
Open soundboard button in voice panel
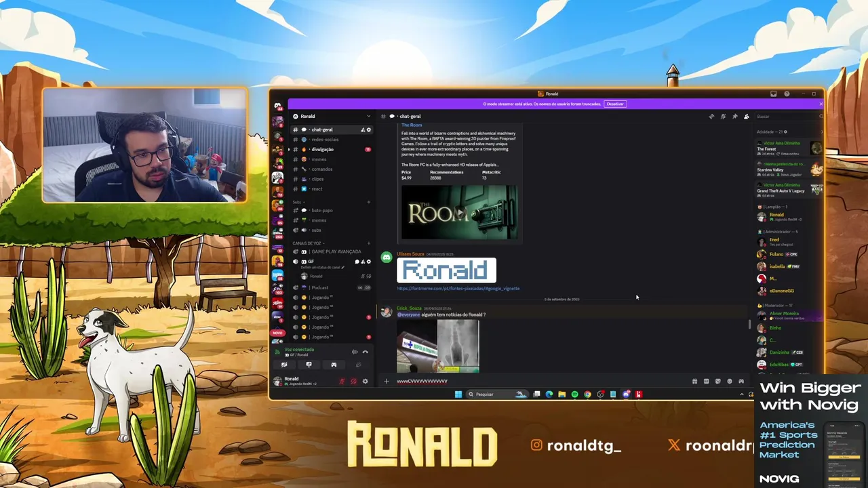(x=358, y=365)
